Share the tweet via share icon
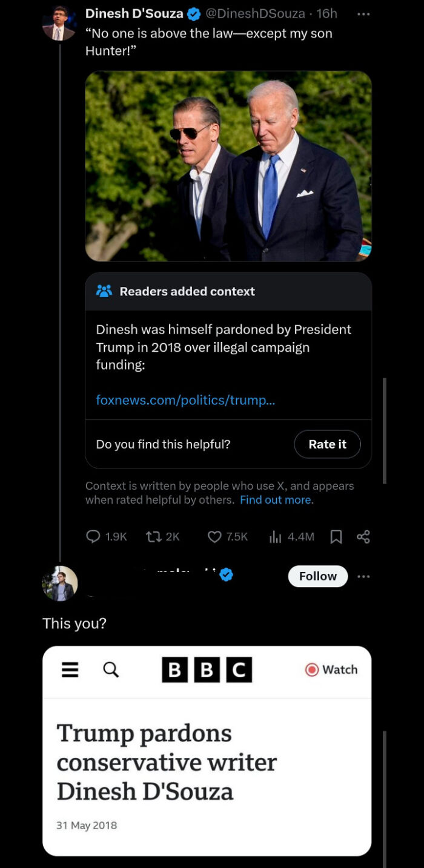 tap(363, 536)
